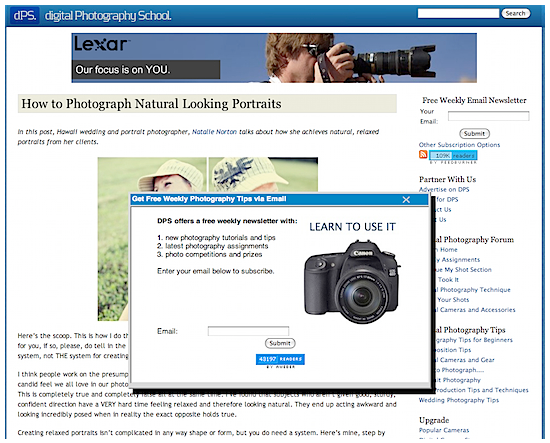Open Advertise on DPS link
This screenshot has width=550, height=443.
(x=444, y=189)
